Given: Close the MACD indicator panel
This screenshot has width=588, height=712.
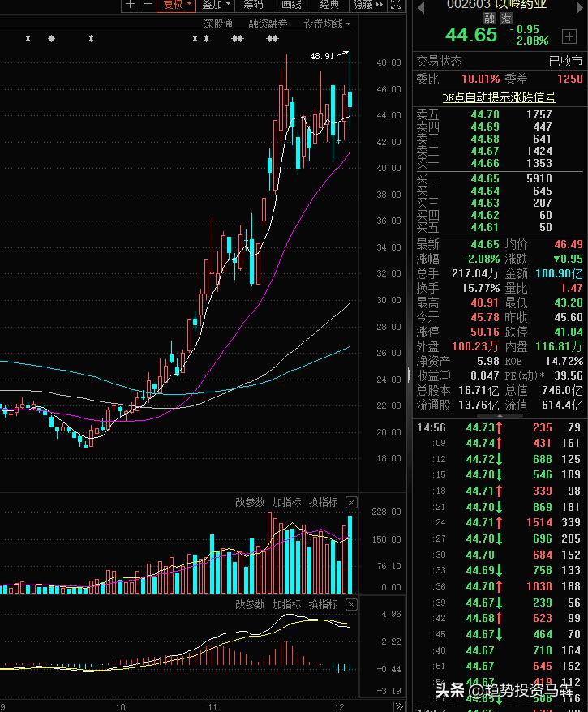Looking at the screenshot, I should coord(351,604).
